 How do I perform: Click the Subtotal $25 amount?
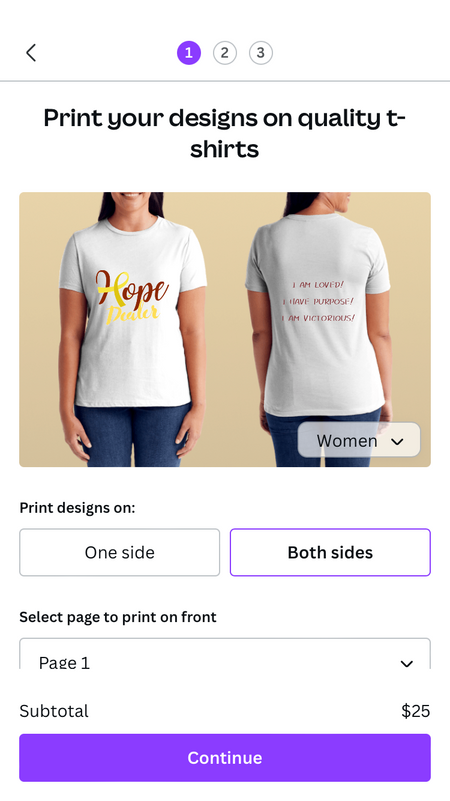415,711
